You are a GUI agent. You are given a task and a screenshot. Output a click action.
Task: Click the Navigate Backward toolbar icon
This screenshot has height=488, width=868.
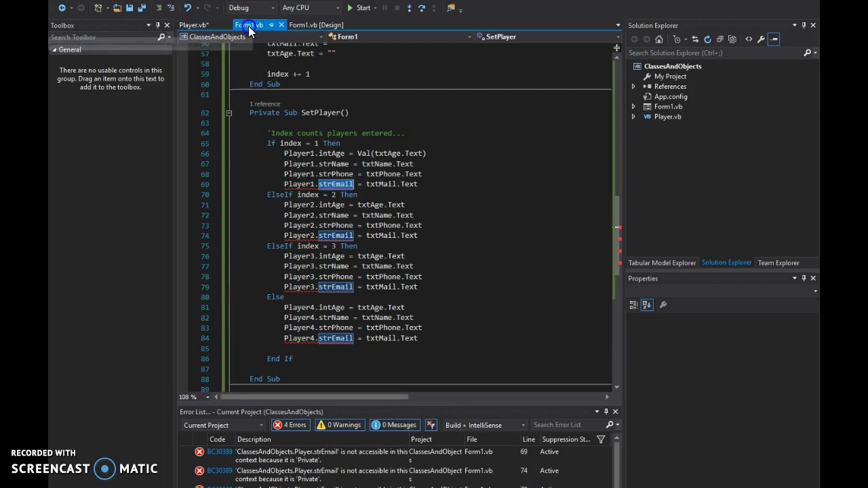tap(62, 8)
